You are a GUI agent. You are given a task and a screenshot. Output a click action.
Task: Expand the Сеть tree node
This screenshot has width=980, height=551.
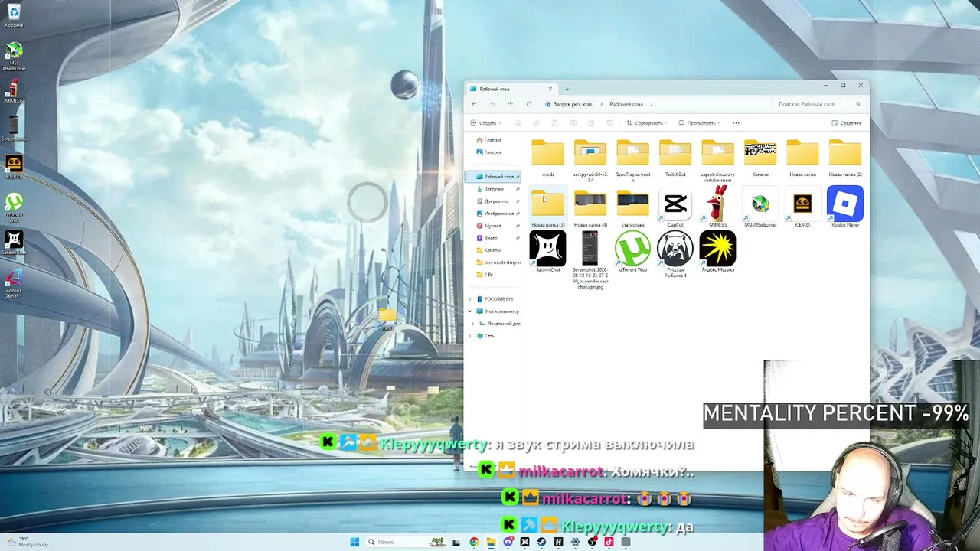(x=470, y=336)
